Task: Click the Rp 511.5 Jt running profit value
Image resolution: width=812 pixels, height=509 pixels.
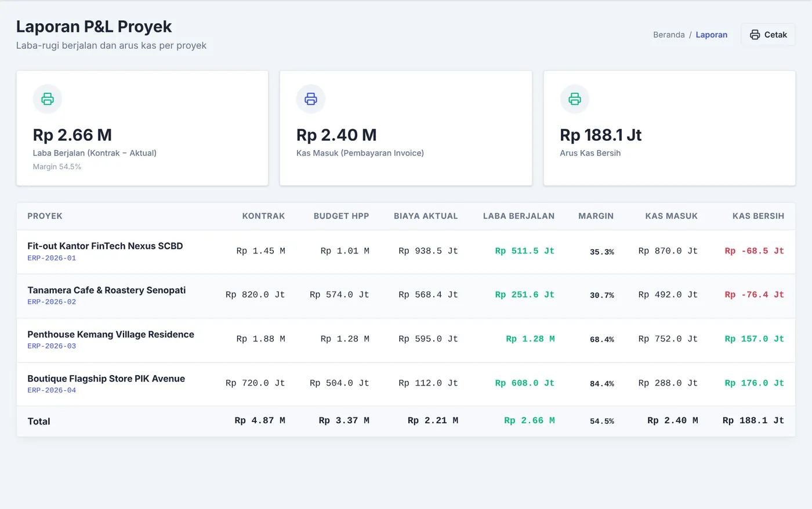Action: point(524,251)
